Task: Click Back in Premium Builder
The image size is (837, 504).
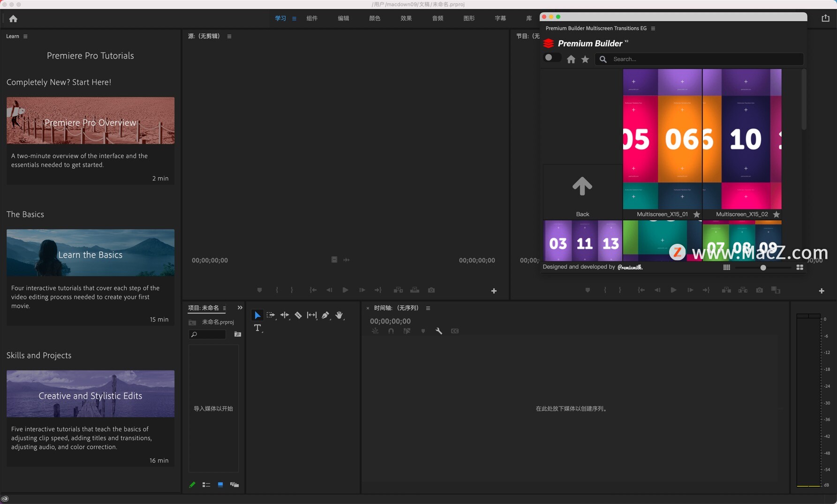Action: point(582,191)
